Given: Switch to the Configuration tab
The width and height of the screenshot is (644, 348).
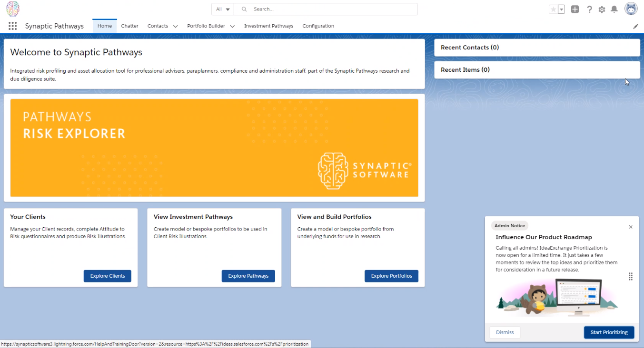Looking at the screenshot, I should tap(318, 26).
